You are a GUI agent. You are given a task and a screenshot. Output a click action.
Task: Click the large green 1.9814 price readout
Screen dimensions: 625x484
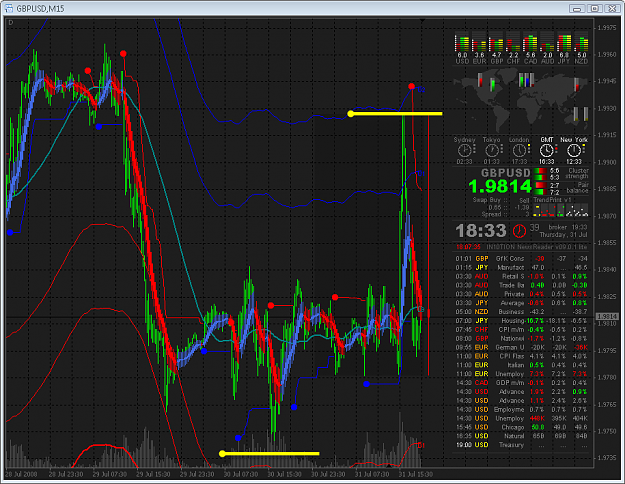[500, 186]
